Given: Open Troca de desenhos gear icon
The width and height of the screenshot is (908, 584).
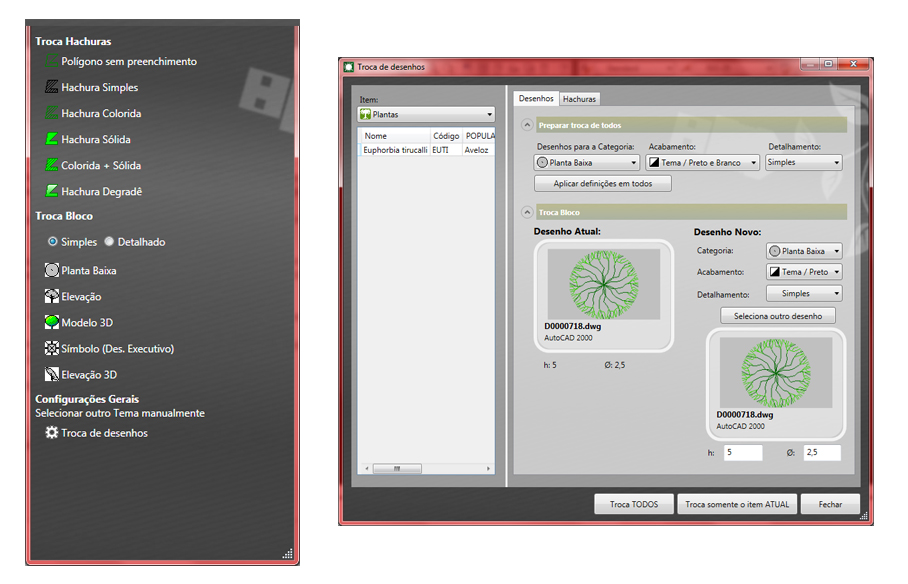Looking at the screenshot, I should click(52, 433).
